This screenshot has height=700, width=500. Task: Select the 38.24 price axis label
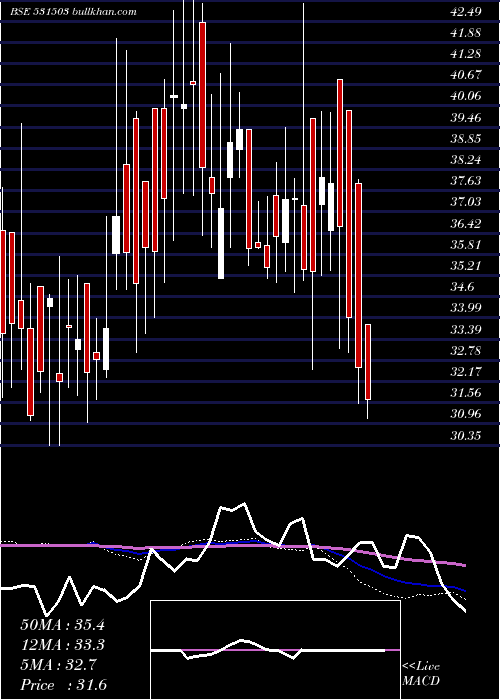click(x=466, y=161)
